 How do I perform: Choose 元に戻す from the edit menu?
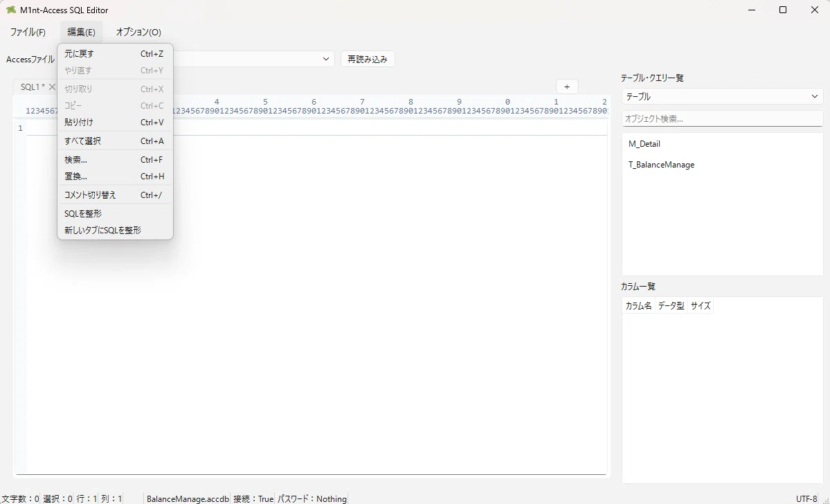(x=115, y=53)
